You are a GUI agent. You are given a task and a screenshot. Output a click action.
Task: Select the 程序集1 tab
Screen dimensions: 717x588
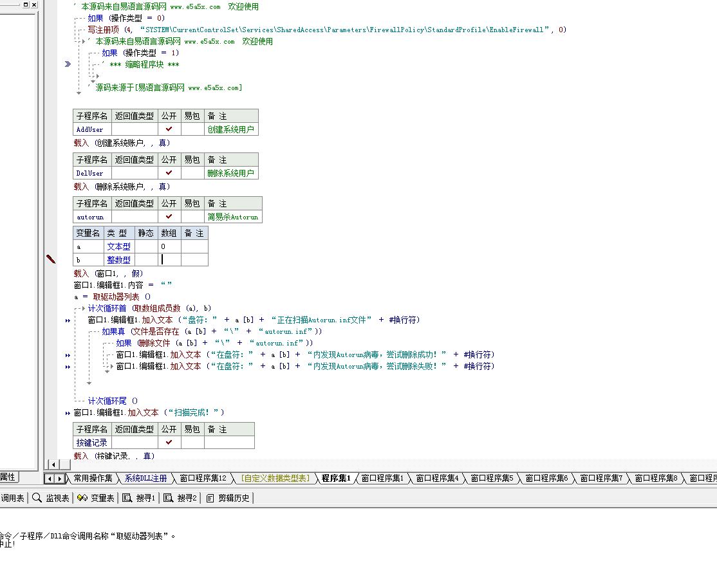coord(336,478)
